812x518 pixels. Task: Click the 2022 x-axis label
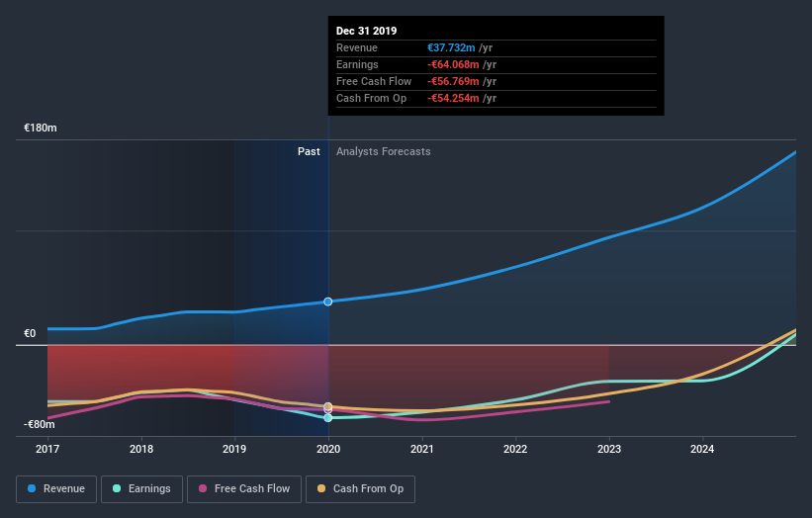pyautogui.click(x=515, y=449)
